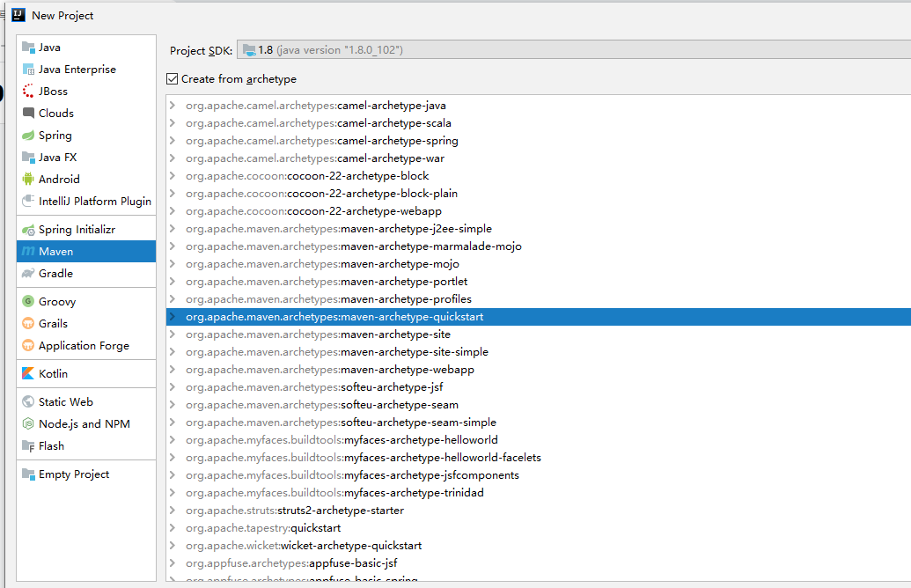Choose the Java Enterprise icon
The height and width of the screenshot is (588, 911).
point(28,70)
